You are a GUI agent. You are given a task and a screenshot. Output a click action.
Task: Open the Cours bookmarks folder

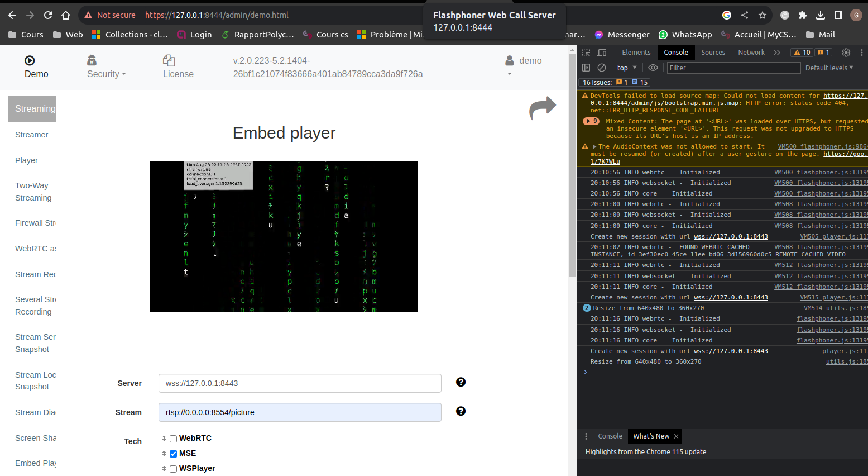[x=26, y=35]
